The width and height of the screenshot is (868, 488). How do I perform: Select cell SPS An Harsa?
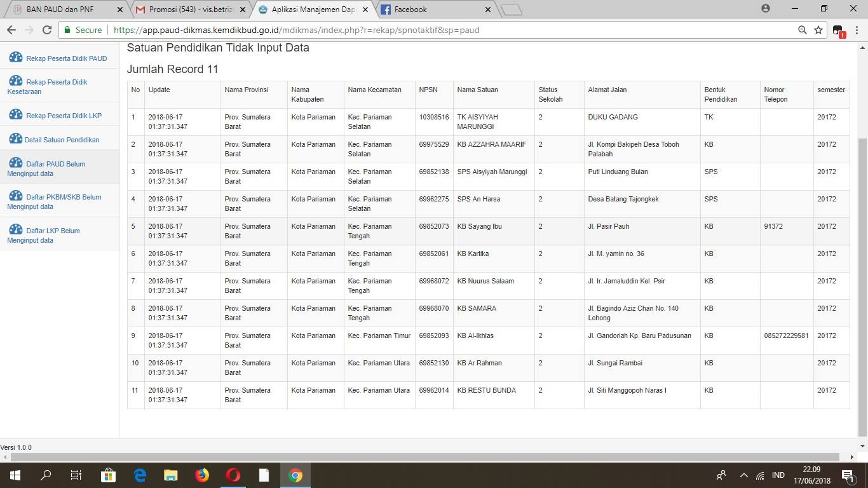click(x=494, y=204)
